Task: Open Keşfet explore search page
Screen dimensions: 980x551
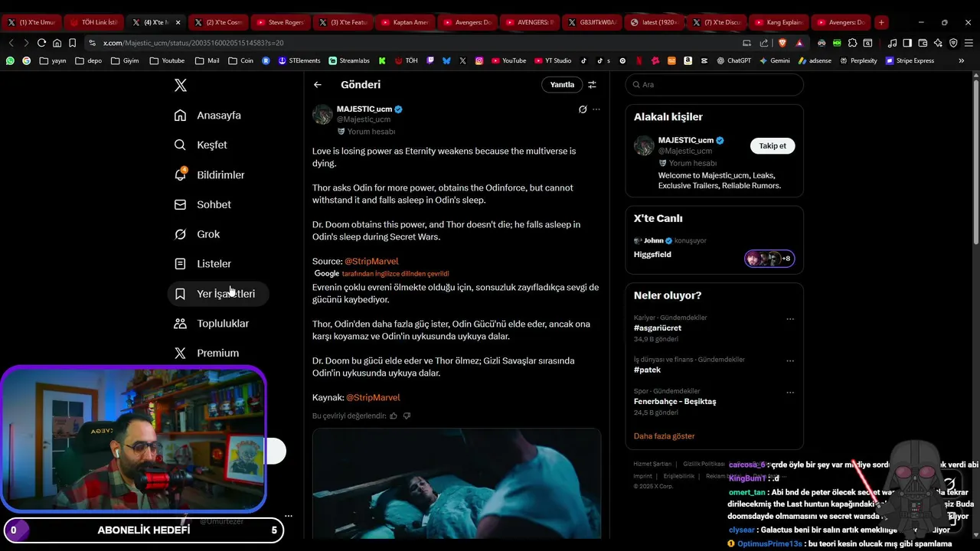Action: [x=201, y=145]
